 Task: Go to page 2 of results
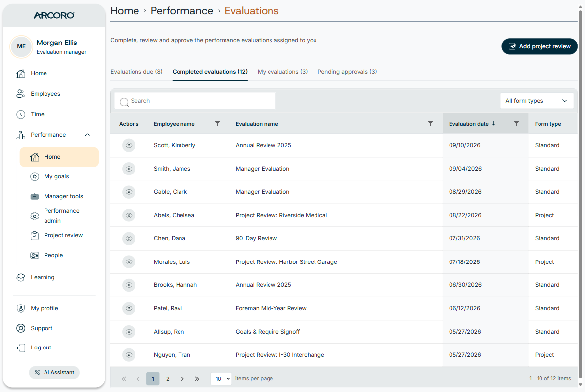(168, 379)
